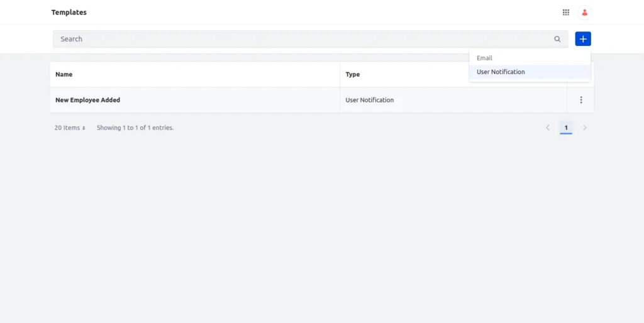Image resolution: width=644 pixels, height=323 pixels.
Task: Click the Name column header
Action: click(64, 74)
